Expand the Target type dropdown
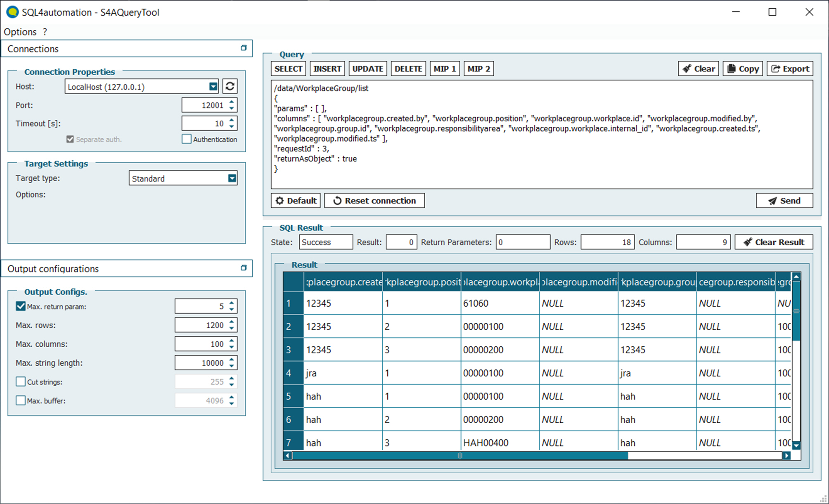 coord(232,178)
